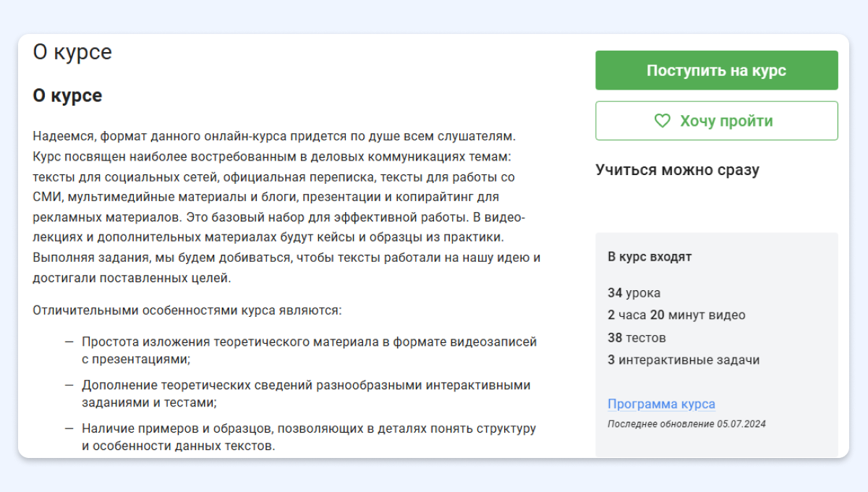This screenshot has height=492, width=868.
Task: Click the green "Поступить на курс" button
Action: (716, 70)
